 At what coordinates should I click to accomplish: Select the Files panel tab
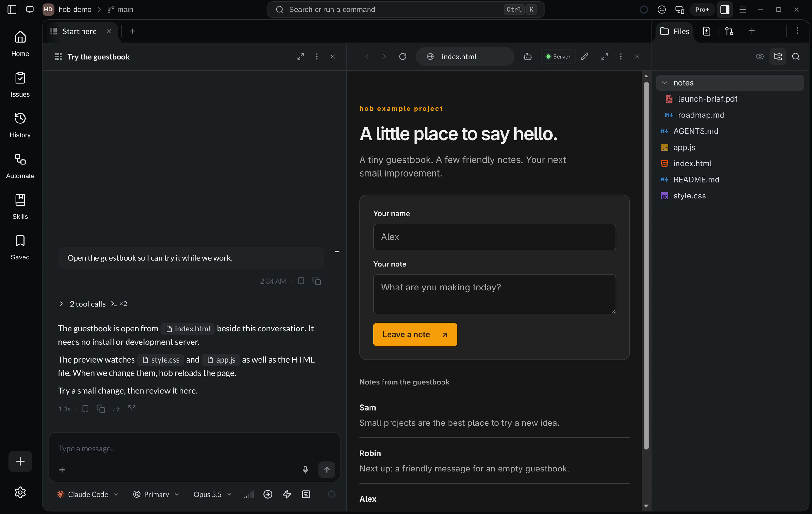pyautogui.click(x=674, y=31)
